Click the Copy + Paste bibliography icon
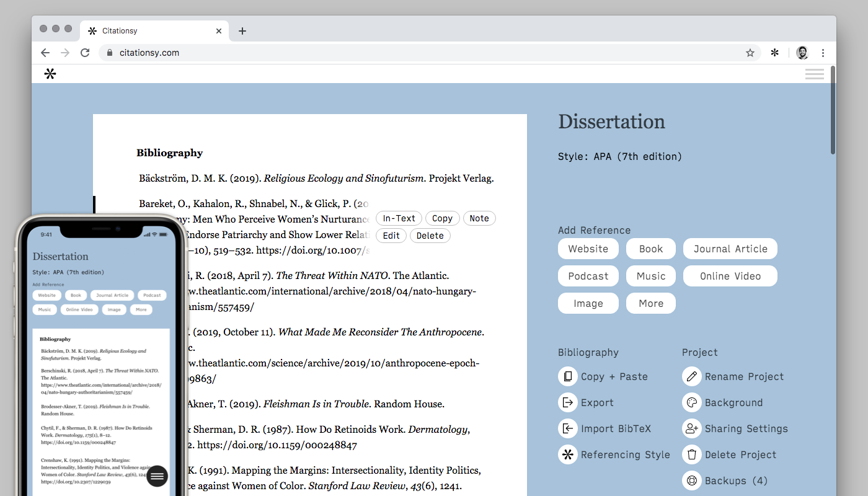The image size is (868, 496). pyautogui.click(x=567, y=376)
